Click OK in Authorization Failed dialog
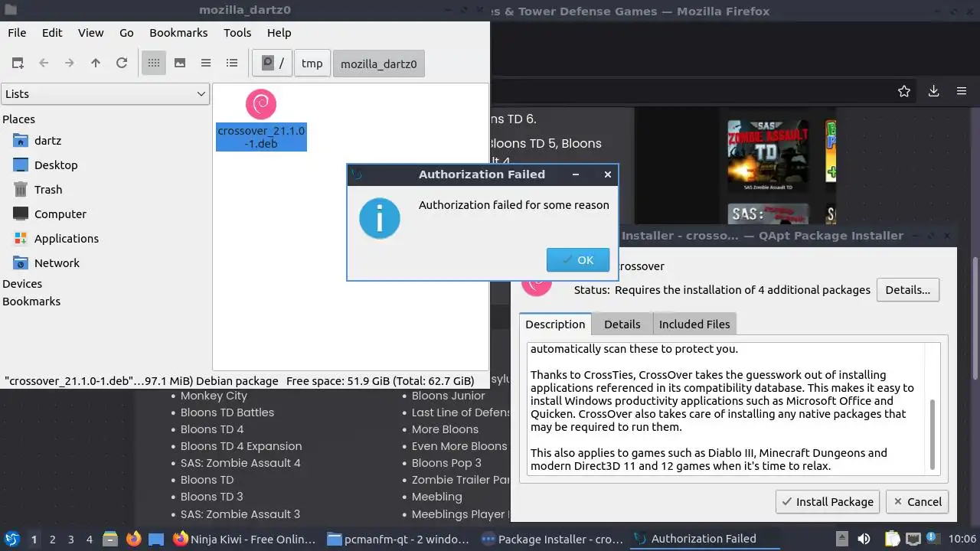 [x=578, y=259]
